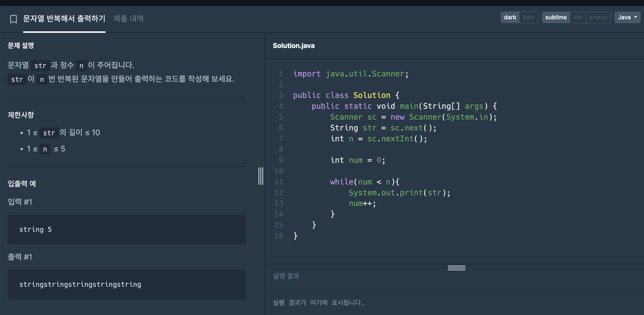644x315 pixels.
Task: Click the 'str' code tag in constraints list
Action: click(49, 133)
